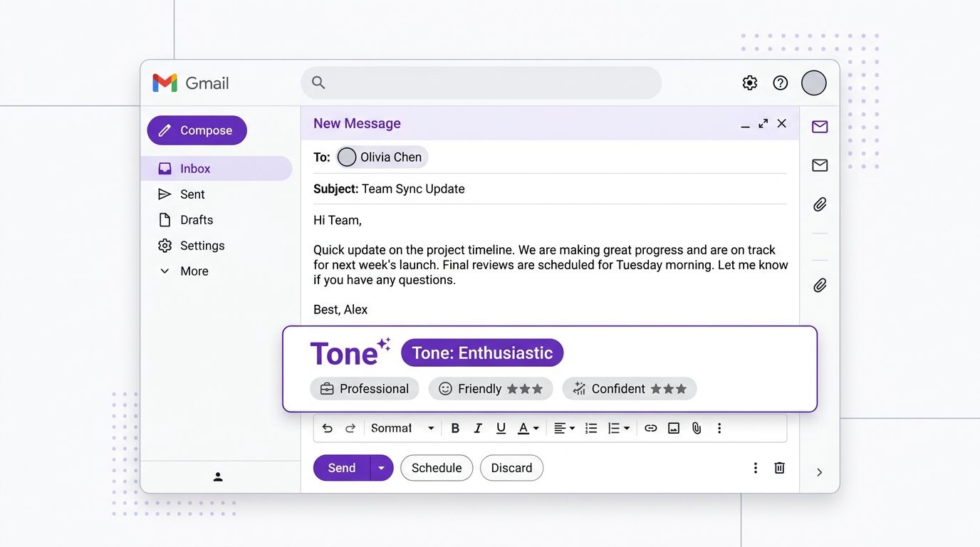Expand New Message window to full screen
The height and width of the screenshot is (547, 980).
[763, 123]
